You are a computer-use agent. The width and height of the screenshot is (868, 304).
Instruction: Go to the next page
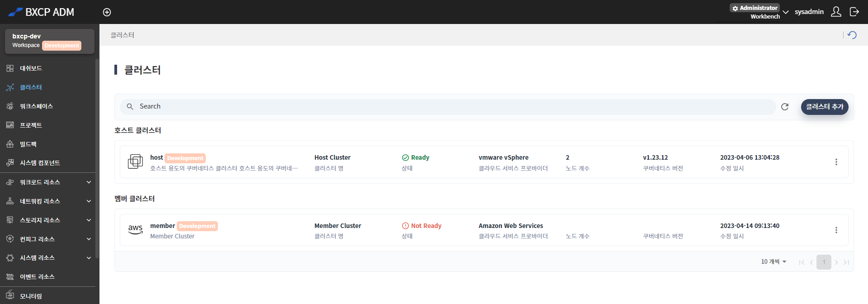coord(836,262)
